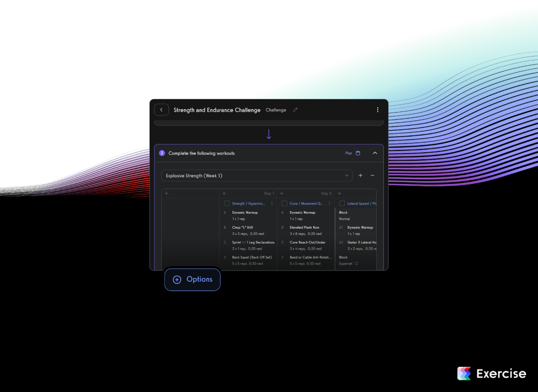Click the plus in the first empty column
This screenshot has width=538, height=392.
[167, 193]
